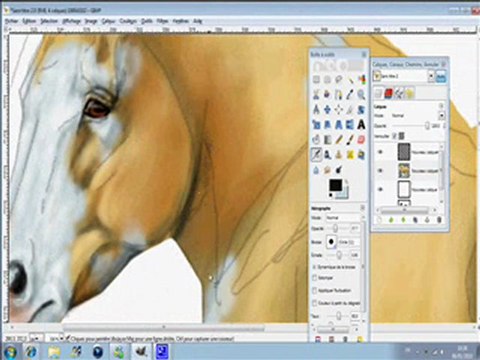
Task: Open the Fichier menu
Action: [11, 21]
